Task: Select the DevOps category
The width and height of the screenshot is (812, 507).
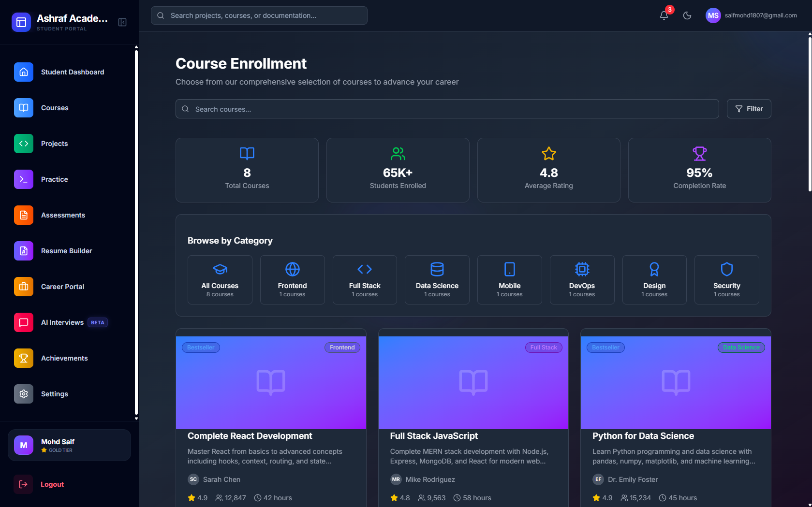Action: pos(582,280)
